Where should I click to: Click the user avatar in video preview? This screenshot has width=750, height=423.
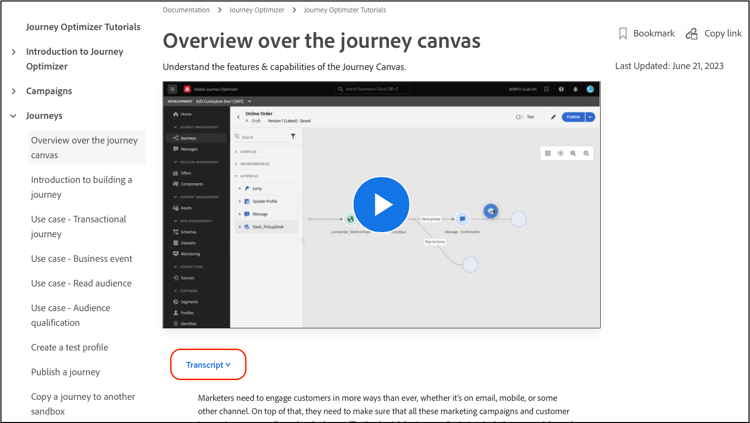click(590, 89)
